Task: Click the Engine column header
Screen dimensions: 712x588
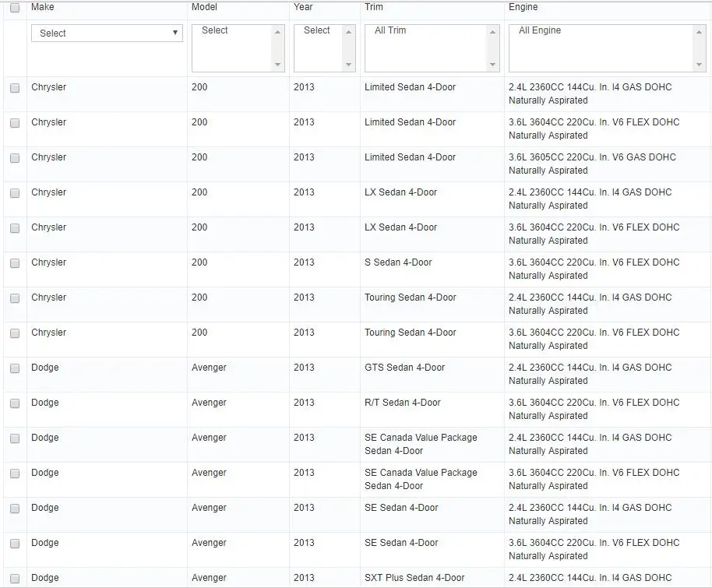Action: point(523,7)
